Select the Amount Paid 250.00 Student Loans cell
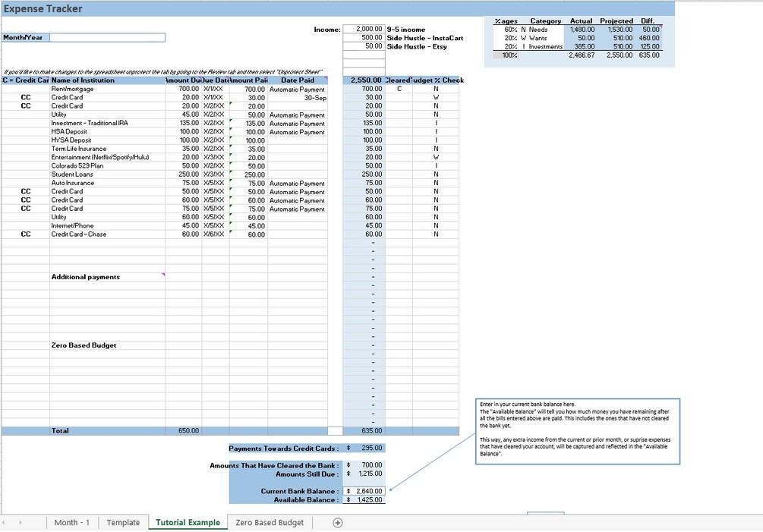This screenshot has height=532, width=763. tap(249, 175)
